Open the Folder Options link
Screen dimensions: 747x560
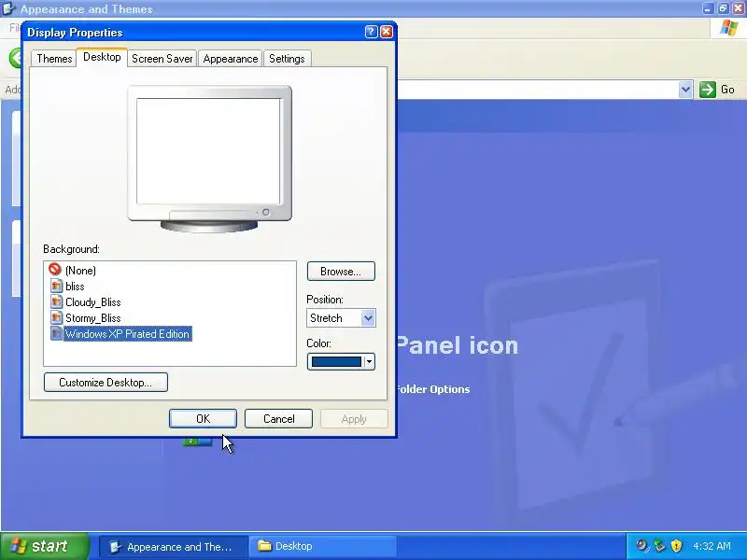pyautogui.click(x=432, y=389)
